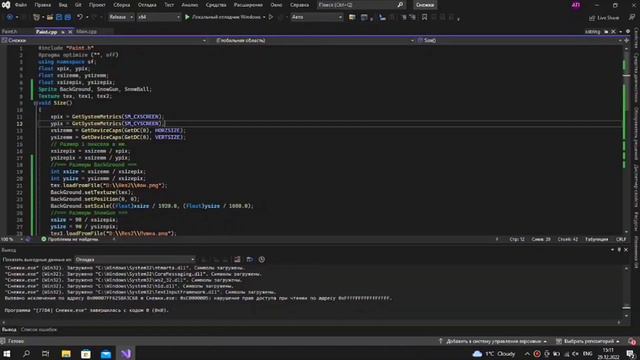Toggle word wrap in output panel
This screenshot has height=360, width=640.
click(249, 260)
